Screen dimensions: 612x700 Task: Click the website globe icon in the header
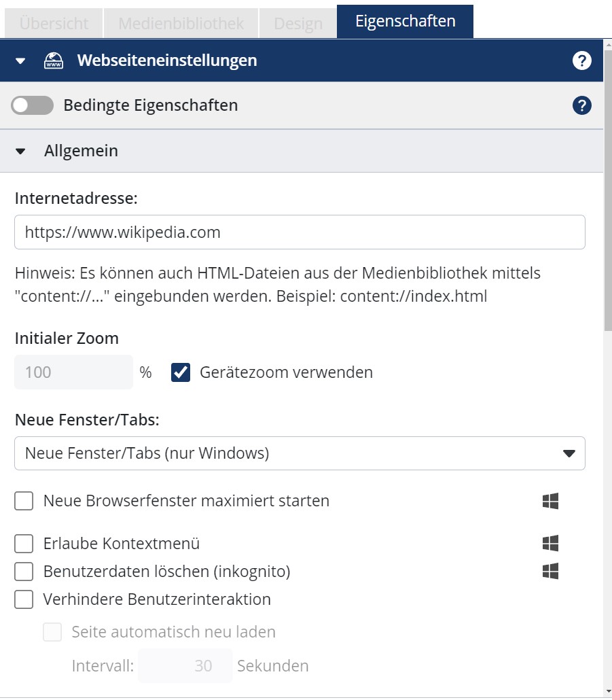click(52, 60)
